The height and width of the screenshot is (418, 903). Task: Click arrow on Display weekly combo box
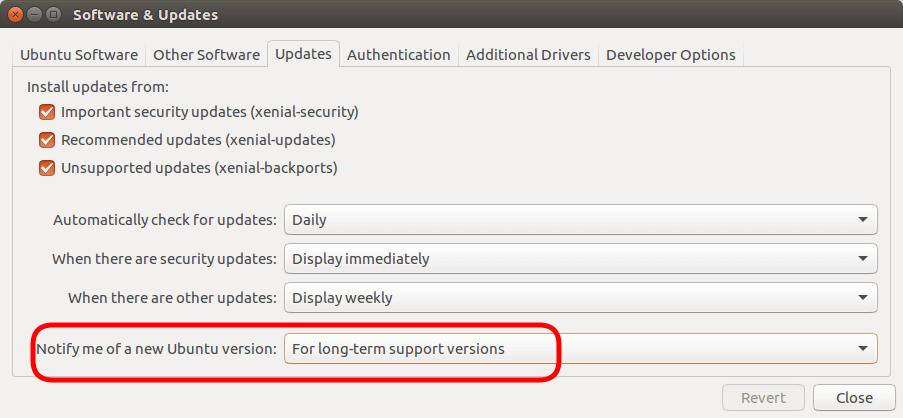click(863, 298)
